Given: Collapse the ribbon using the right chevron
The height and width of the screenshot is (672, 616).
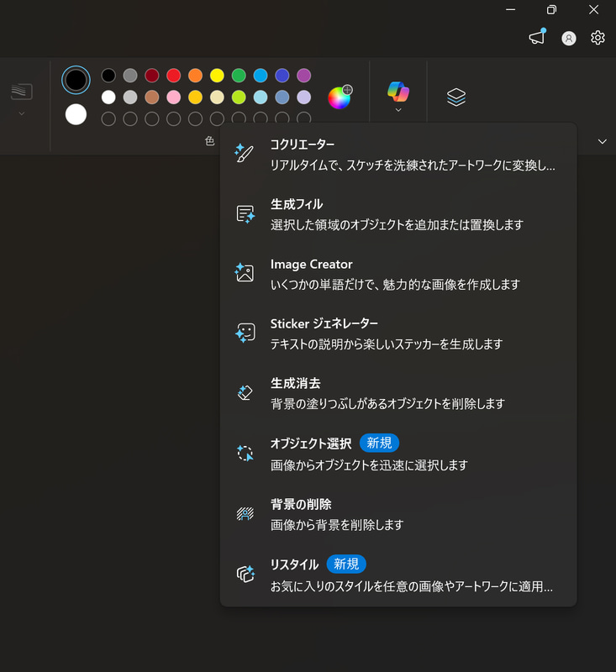Looking at the screenshot, I should pos(603,141).
